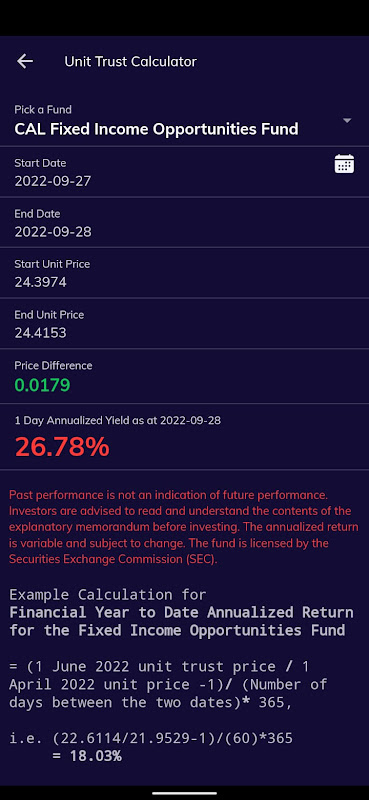Tap the Start Date label
369x800 pixels.
coord(40,163)
